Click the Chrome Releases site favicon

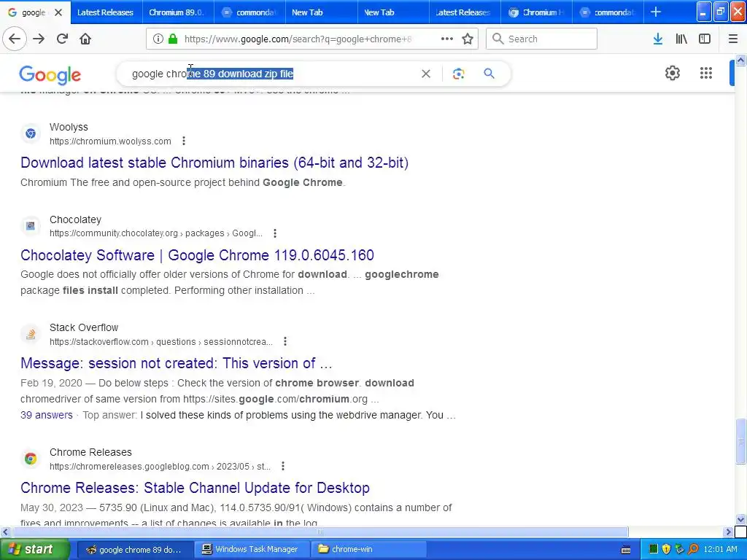coord(31,459)
